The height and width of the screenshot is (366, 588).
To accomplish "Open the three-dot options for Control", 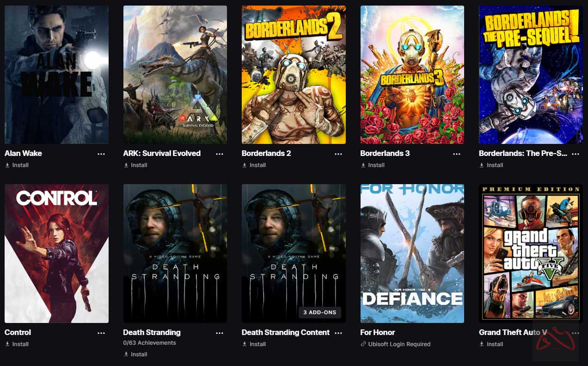I will (x=101, y=333).
